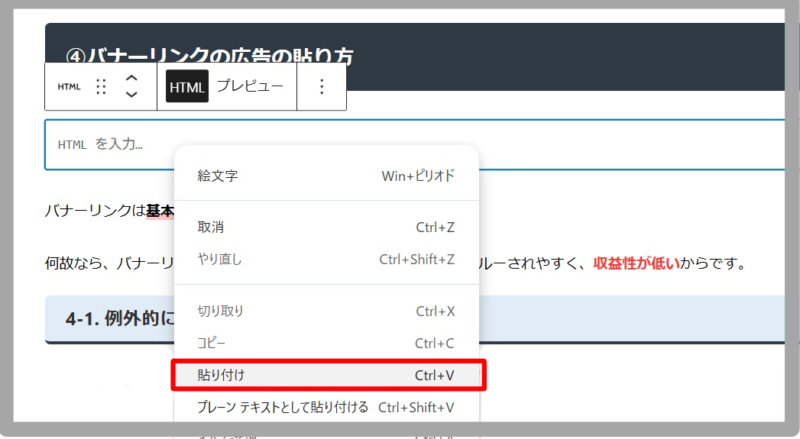Click the ④バナーリンクの広告の貼り方 heading
Image resolution: width=800 pixels, height=439 pixels.
point(209,57)
